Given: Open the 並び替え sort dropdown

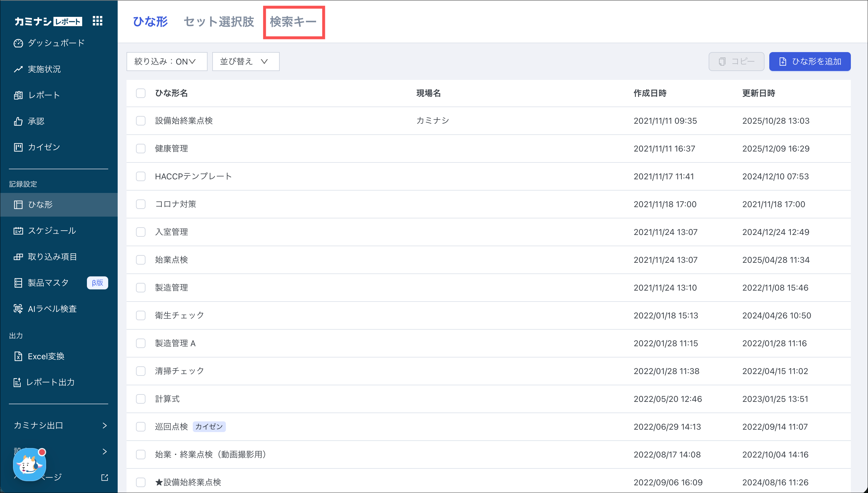Looking at the screenshot, I should pyautogui.click(x=245, y=62).
